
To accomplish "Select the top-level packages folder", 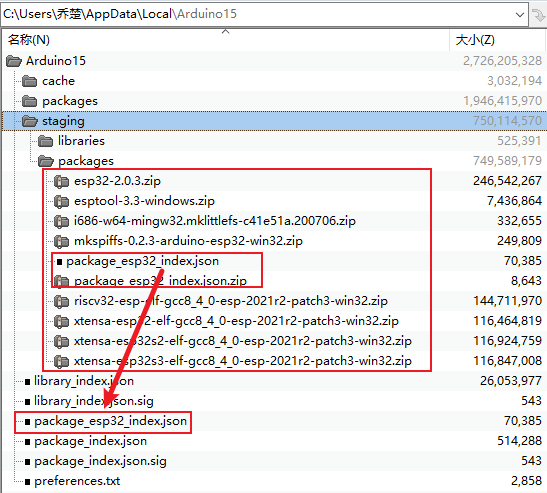I will (70, 101).
